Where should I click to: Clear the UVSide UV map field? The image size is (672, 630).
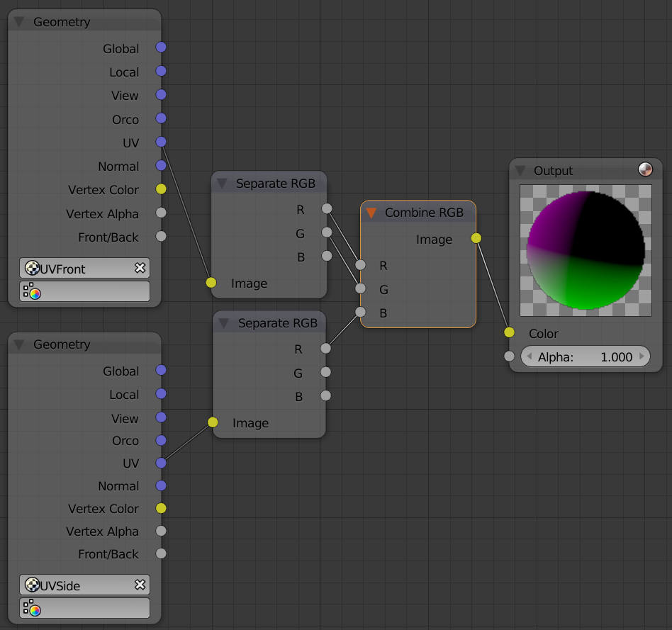[140, 585]
